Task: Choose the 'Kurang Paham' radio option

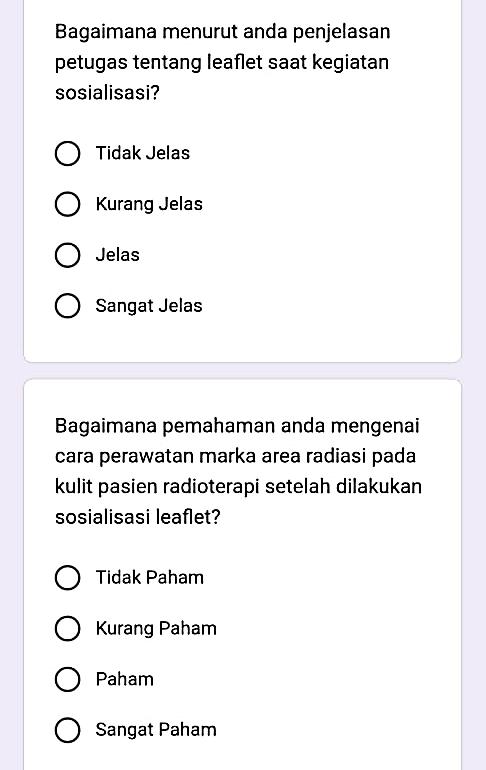Action: [x=67, y=629]
